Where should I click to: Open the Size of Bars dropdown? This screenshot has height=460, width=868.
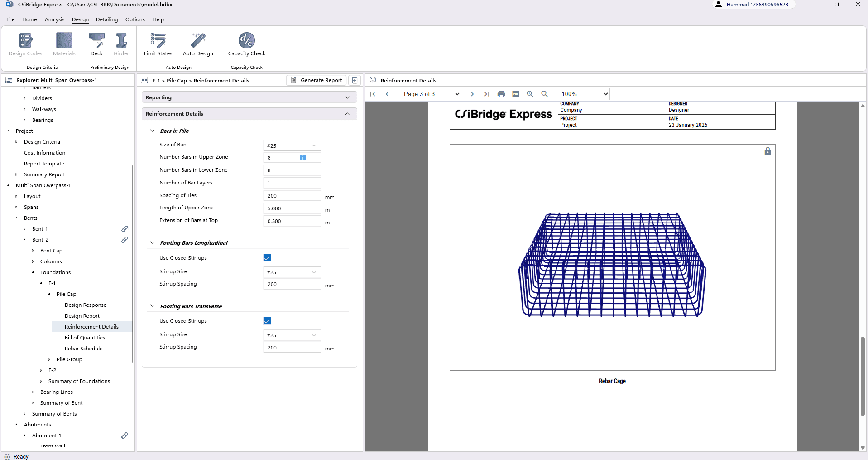(x=292, y=145)
